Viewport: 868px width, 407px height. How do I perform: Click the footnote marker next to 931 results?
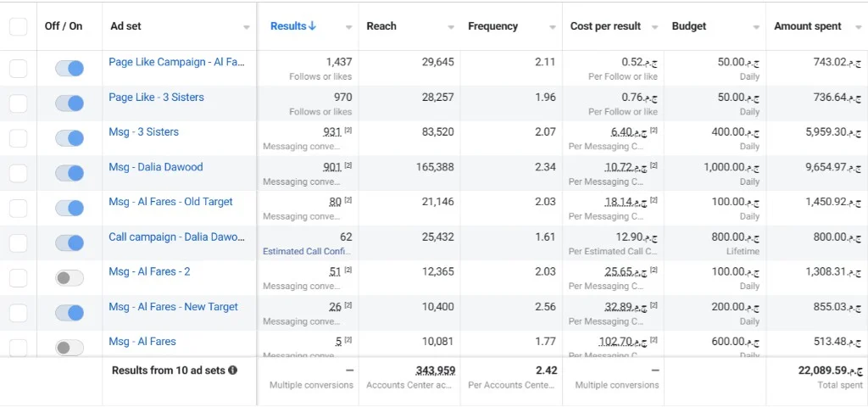click(348, 130)
